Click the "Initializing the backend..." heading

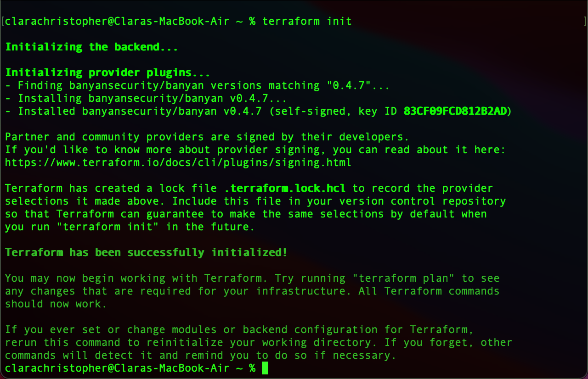point(91,47)
